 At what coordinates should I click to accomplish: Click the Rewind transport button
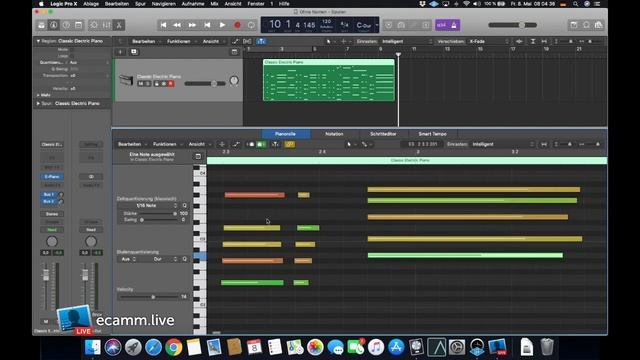pyautogui.click(x=177, y=25)
